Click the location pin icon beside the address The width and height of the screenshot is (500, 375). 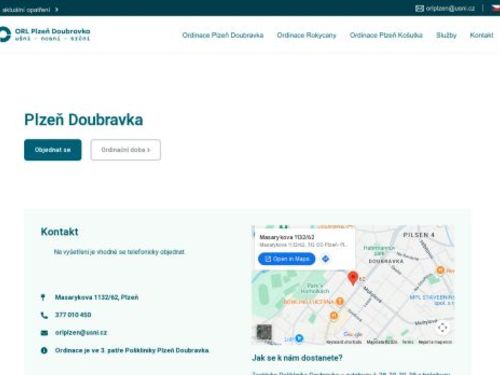click(43, 297)
